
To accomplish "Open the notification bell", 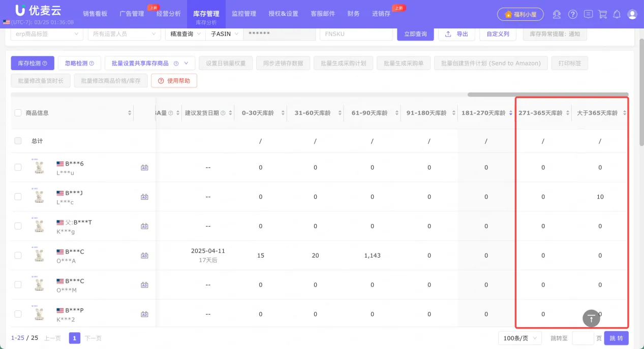I will point(617,14).
